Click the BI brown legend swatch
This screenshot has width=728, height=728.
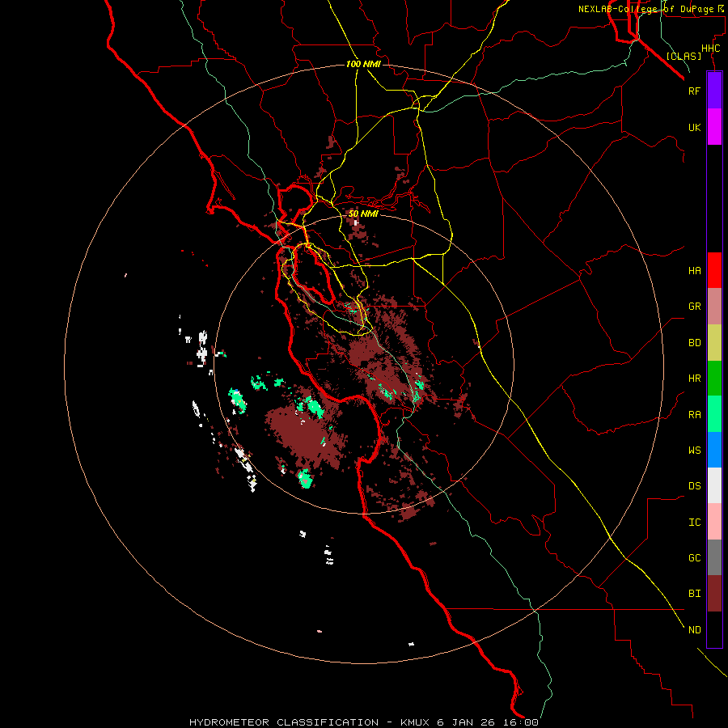coord(714,594)
